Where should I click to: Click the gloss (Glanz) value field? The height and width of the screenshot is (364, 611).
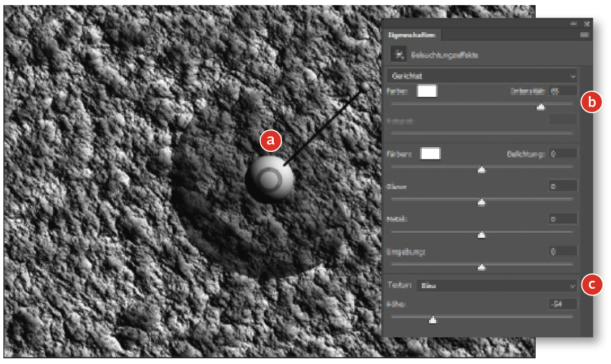563,186
